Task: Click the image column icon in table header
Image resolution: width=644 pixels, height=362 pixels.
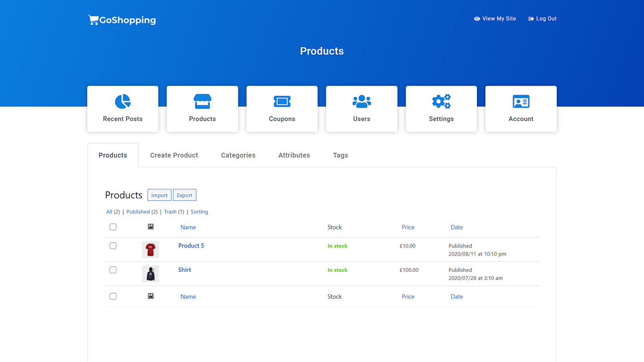Action: 150,226
